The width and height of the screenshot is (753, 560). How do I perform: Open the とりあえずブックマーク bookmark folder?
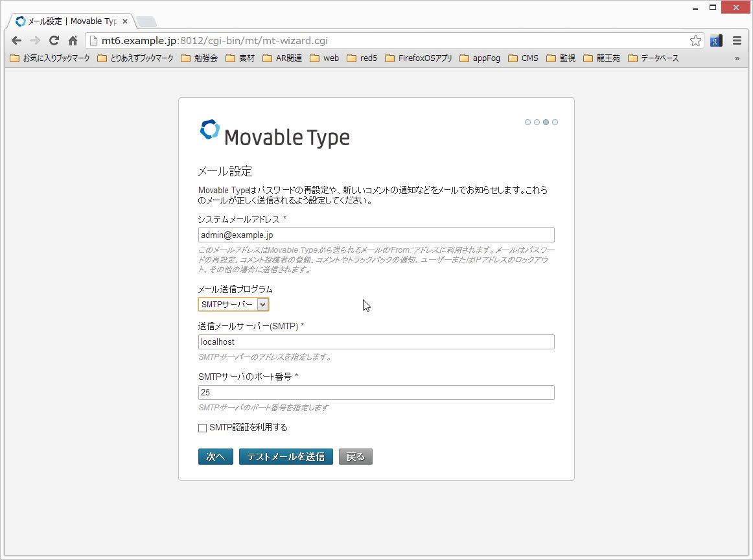[x=135, y=58]
